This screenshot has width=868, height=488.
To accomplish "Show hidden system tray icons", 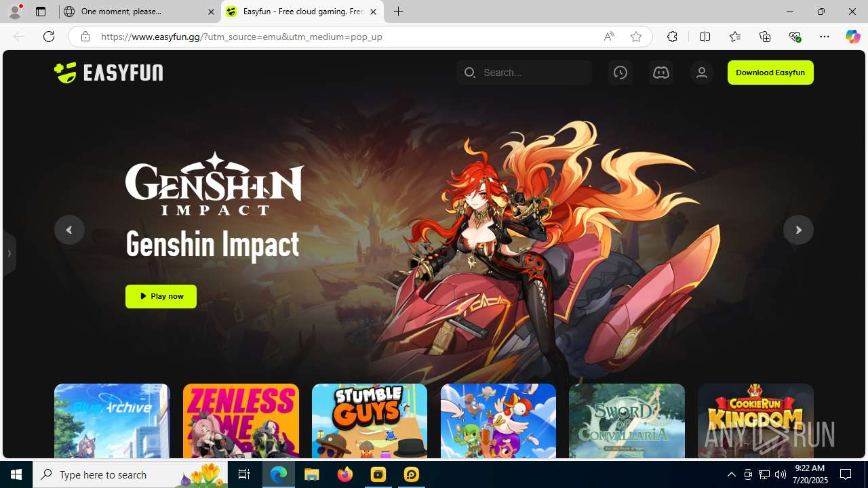I will tap(731, 474).
